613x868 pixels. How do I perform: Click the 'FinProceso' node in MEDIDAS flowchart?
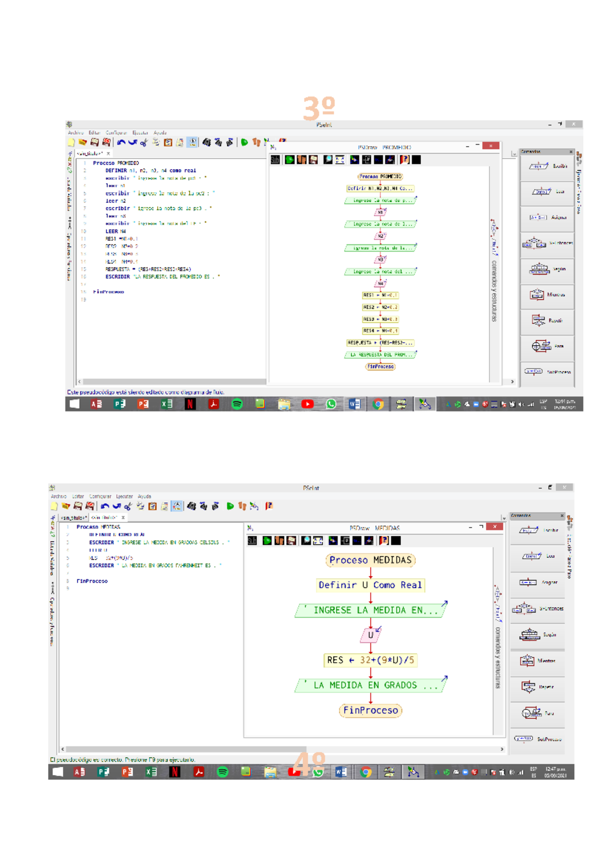point(370,710)
